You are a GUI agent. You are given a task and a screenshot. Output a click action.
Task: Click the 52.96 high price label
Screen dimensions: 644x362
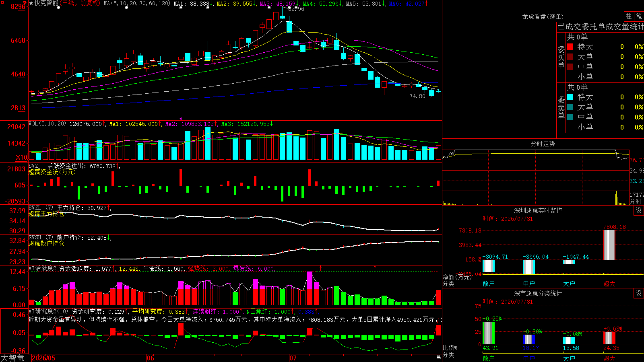point(296,9)
